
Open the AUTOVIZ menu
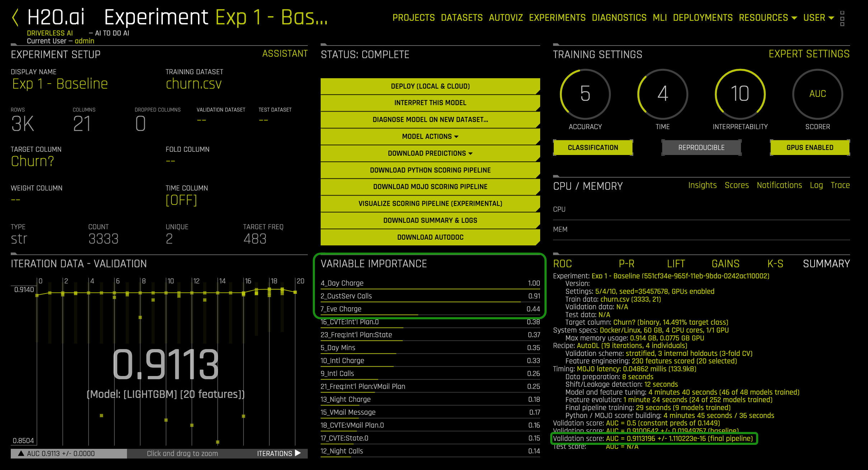tap(506, 18)
